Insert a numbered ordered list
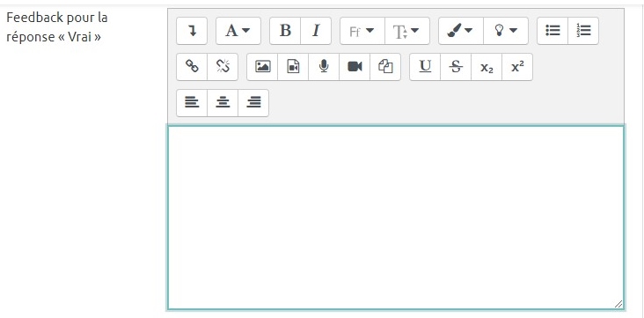Viewport: 644px width, 318px height. pos(583,31)
